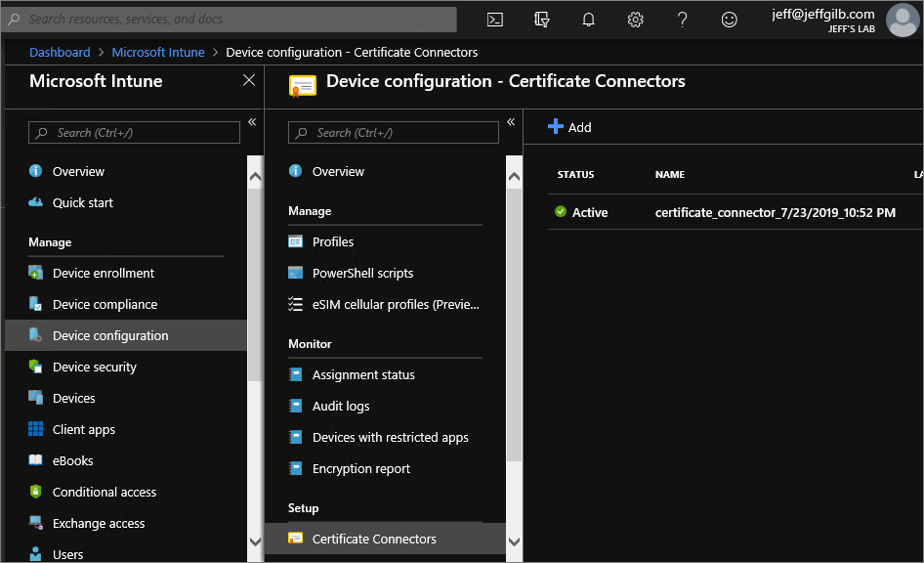Click the Conditional access shield icon
Viewport: 924px width, 563px height.
tap(35, 491)
